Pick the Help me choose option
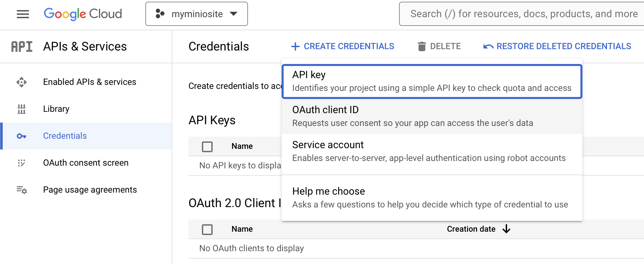 432,198
